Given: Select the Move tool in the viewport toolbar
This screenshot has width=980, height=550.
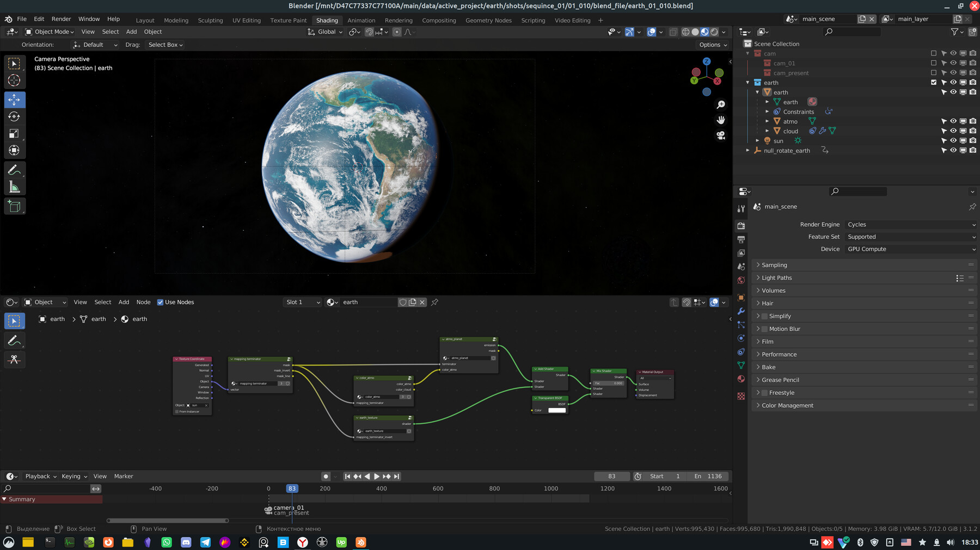Looking at the screenshot, I should click(15, 100).
